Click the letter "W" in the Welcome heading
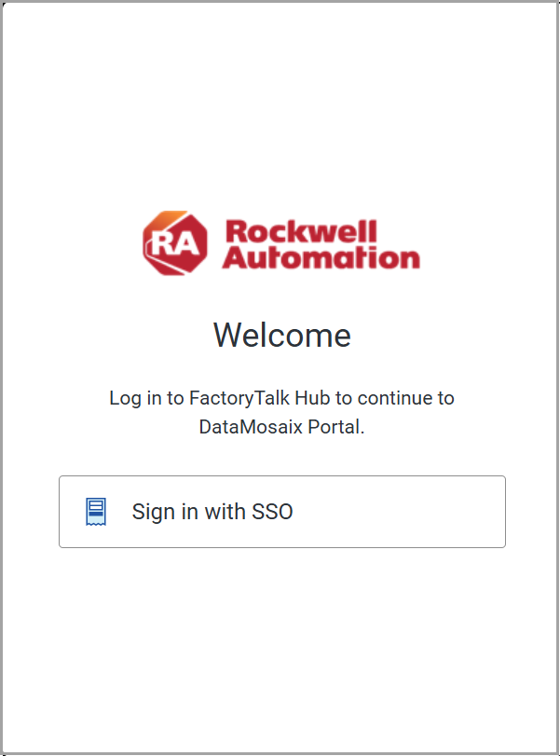 click(x=228, y=335)
